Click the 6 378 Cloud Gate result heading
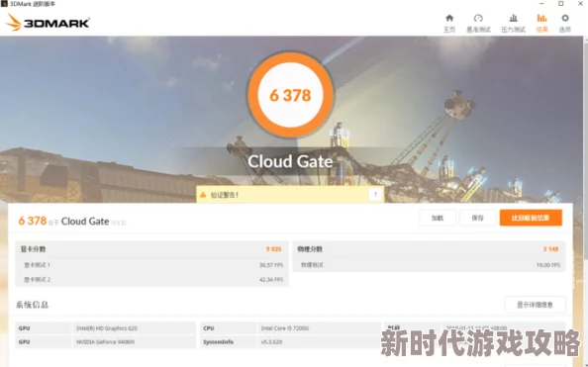Image resolution: width=588 pixels, height=367 pixels. click(72, 222)
